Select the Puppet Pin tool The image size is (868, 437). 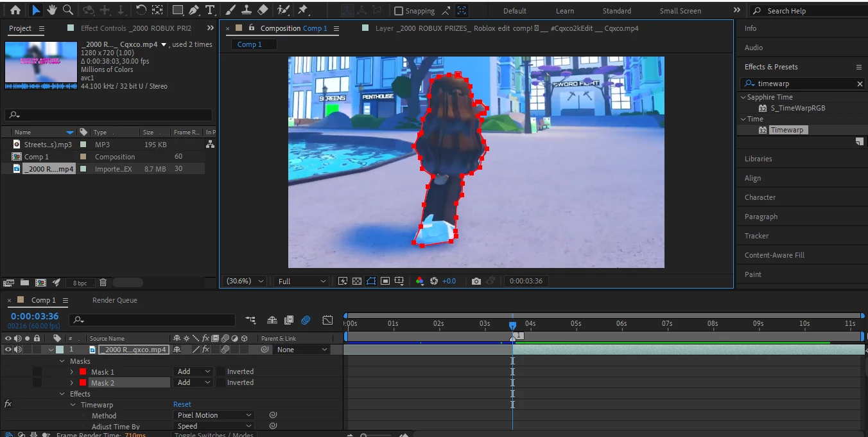pyautogui.click(x=303, y=10)
